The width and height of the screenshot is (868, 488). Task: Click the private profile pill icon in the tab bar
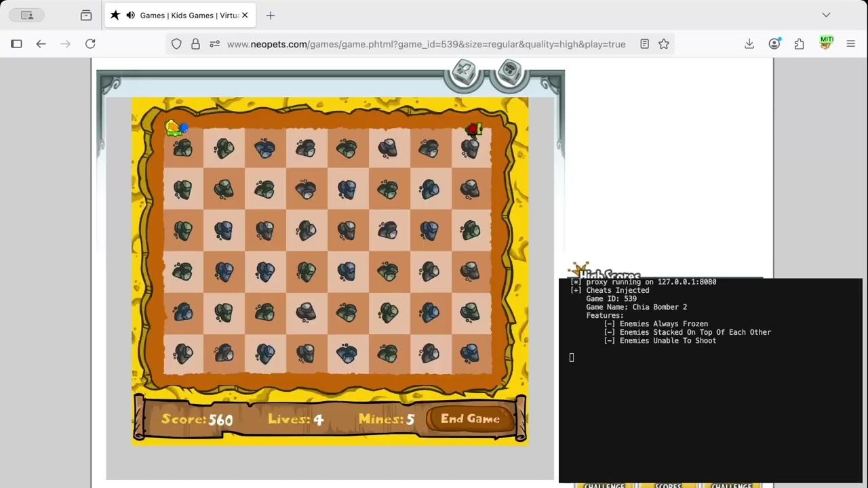pos(27,15)
